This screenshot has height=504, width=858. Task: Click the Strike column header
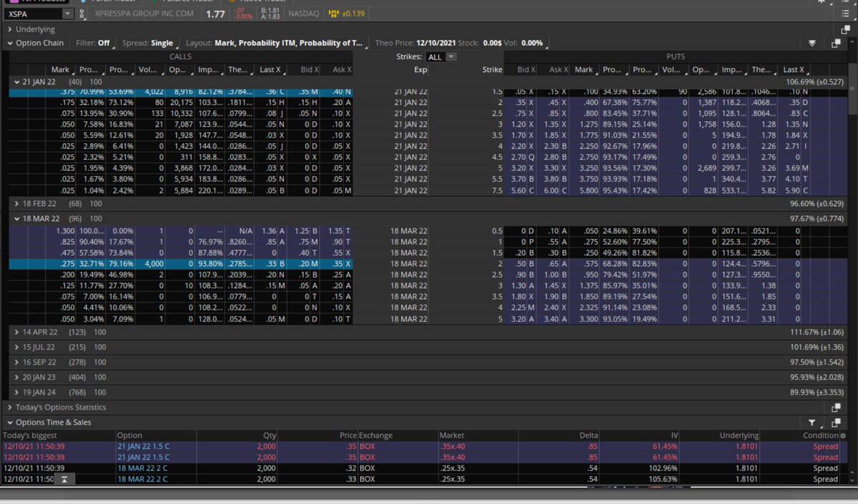492,69
